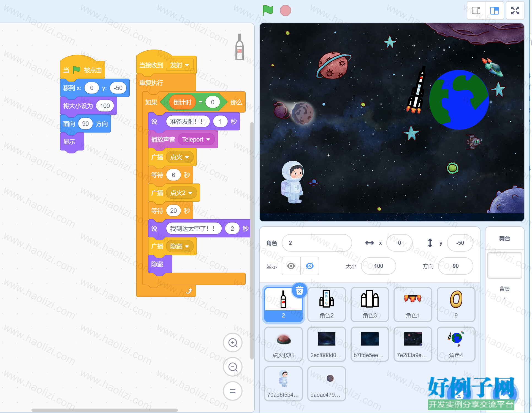Select the astronaut 70ad6f5b4 sprite
This screenshot has height=413, width=532.
click(283, 384)
